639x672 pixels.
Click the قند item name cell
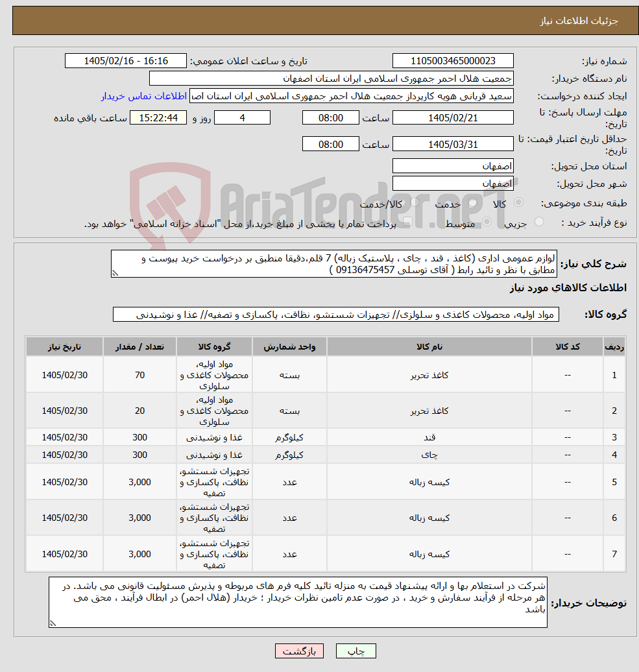[x=429, y=437]
